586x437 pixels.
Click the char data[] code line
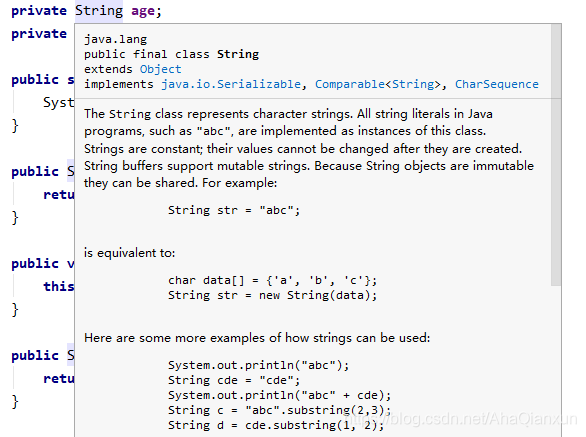272,280
